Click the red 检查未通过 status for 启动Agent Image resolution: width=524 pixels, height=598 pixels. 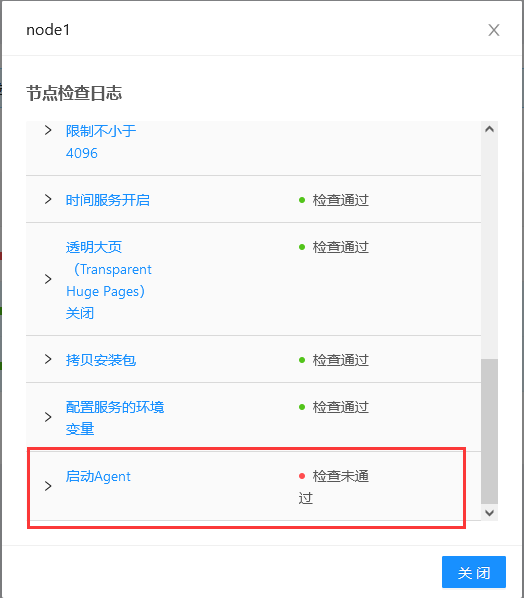[x=334, y=487]
